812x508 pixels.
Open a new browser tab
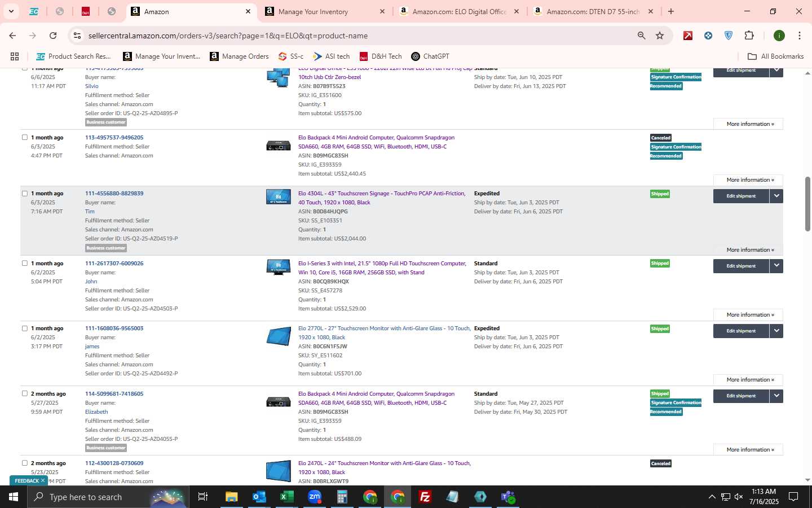click(x=671, y=11)
